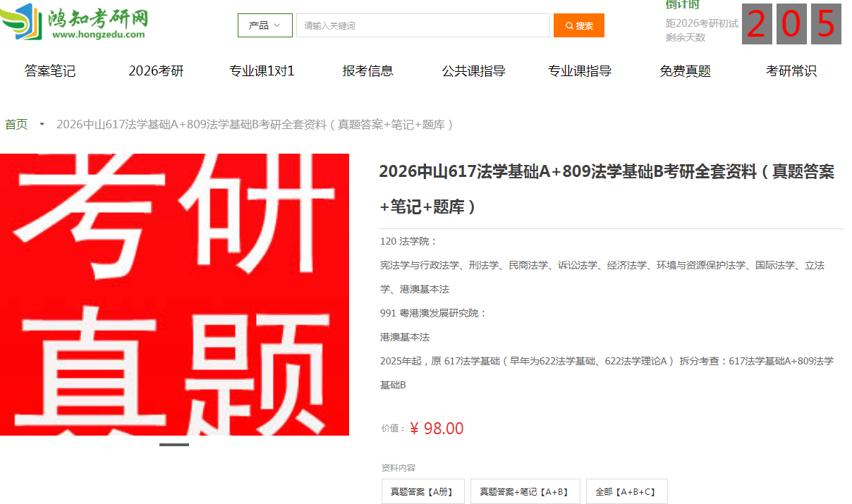Open the 2026考研 menu item
Viewport: 852px width, 504px height.
tap(156, 70)
